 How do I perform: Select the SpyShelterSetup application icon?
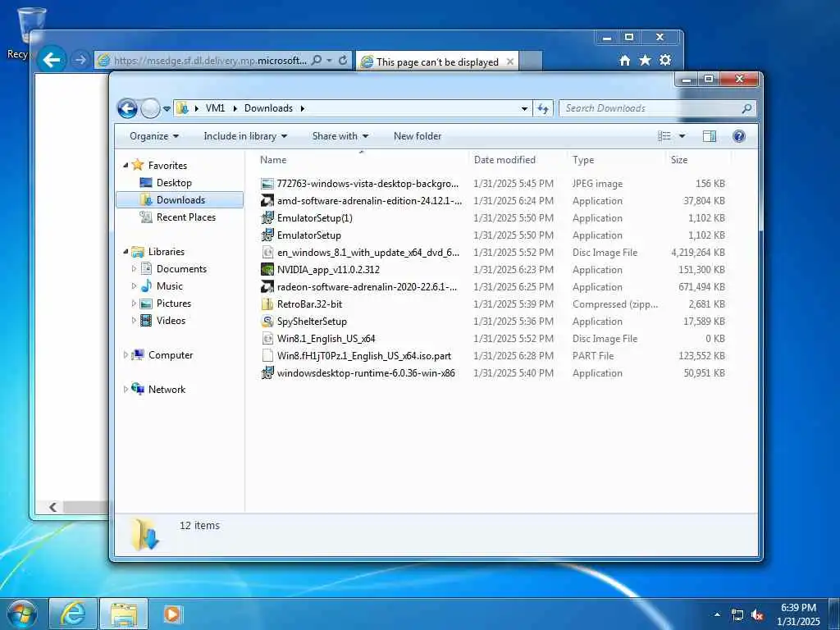[x=267, y=322]
